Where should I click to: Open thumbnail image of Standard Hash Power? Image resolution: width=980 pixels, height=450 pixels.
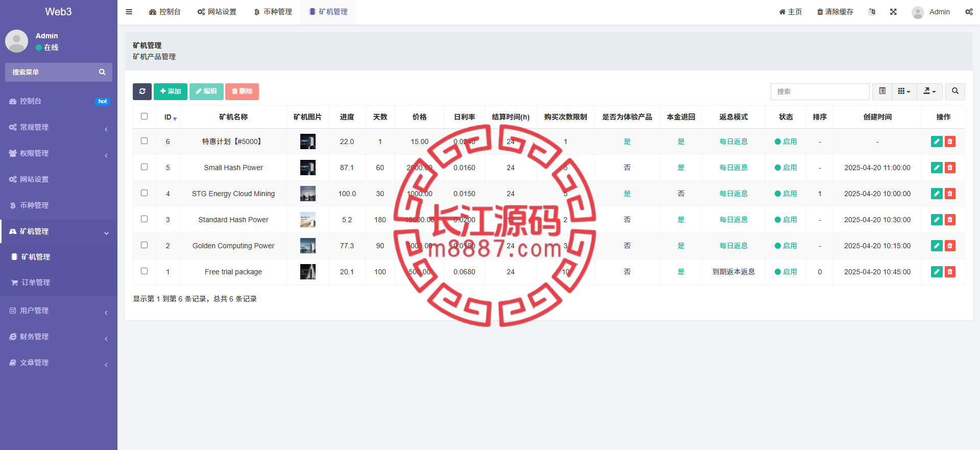click(308, 220)
